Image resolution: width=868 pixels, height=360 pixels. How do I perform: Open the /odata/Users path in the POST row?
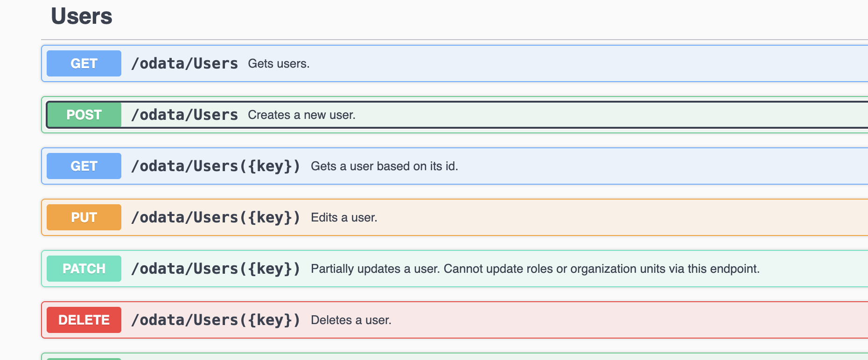[x=184, y=115]
